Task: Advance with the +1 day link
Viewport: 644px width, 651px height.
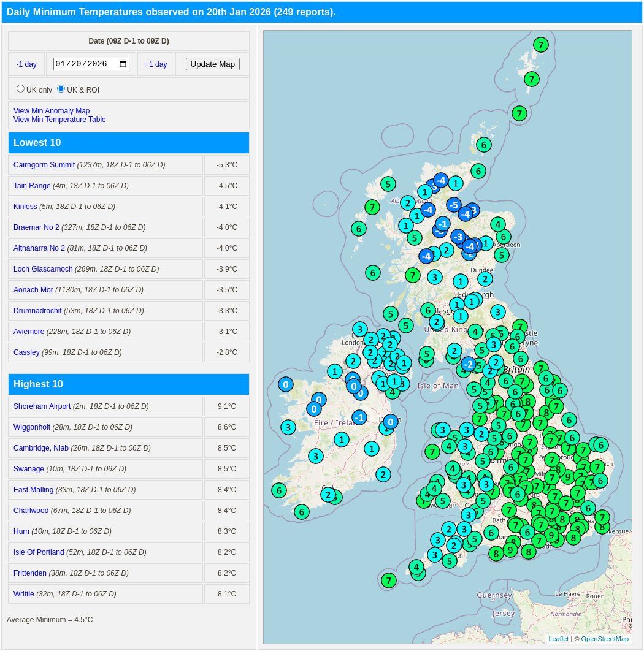Action: pos(156,64)
